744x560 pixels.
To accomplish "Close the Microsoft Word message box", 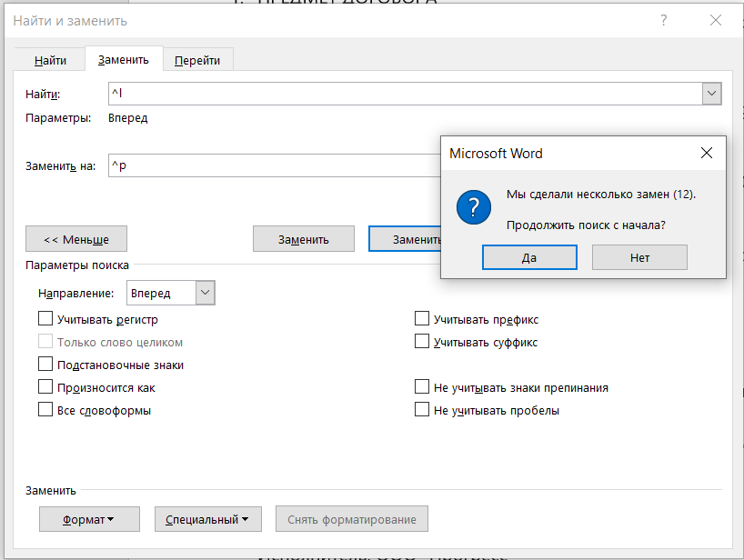I will tap(707, 153).
